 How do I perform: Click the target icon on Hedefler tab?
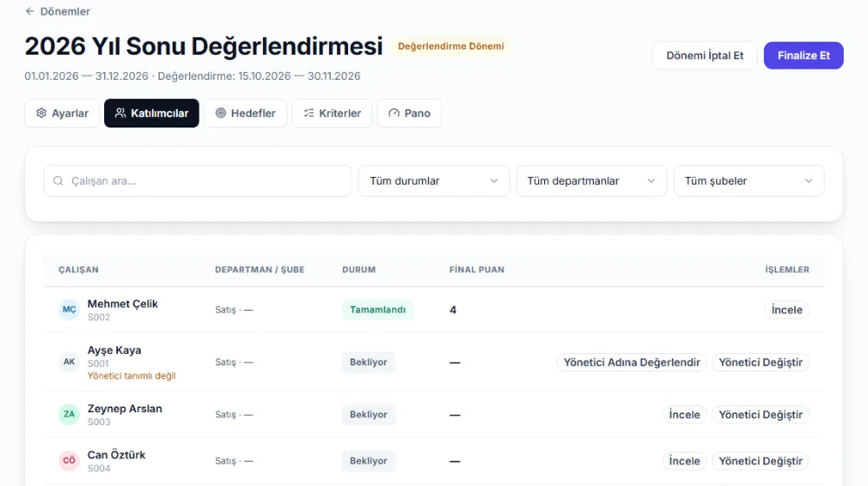(x=220, y=113)
